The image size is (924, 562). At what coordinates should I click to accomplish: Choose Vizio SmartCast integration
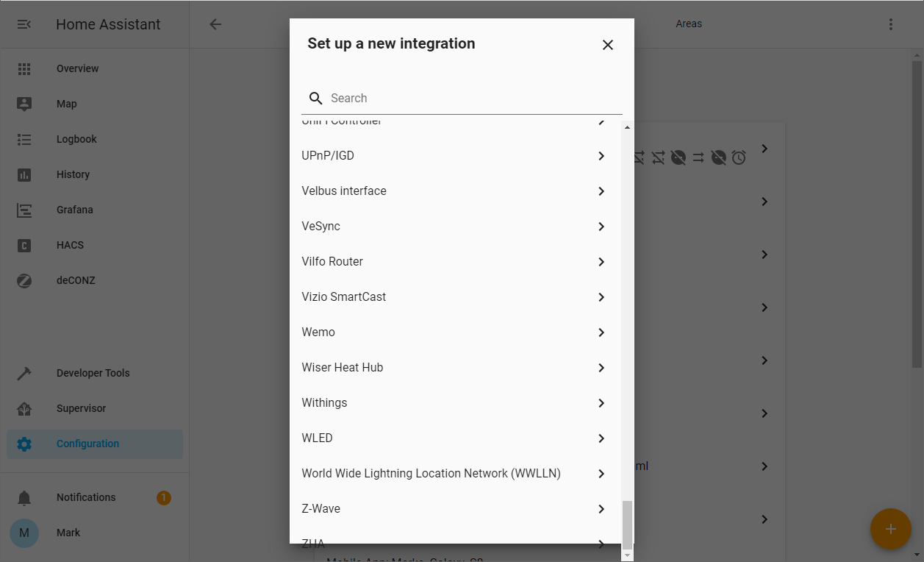point(454,297)
